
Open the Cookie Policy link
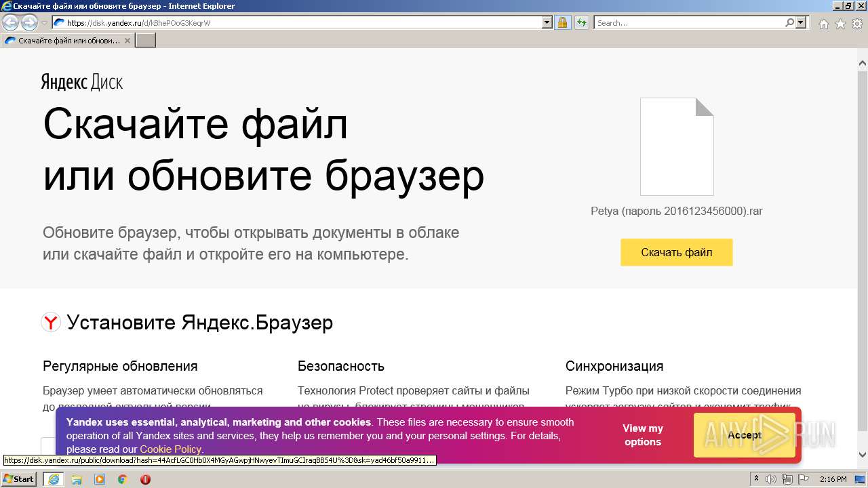[x=170, y=449]
